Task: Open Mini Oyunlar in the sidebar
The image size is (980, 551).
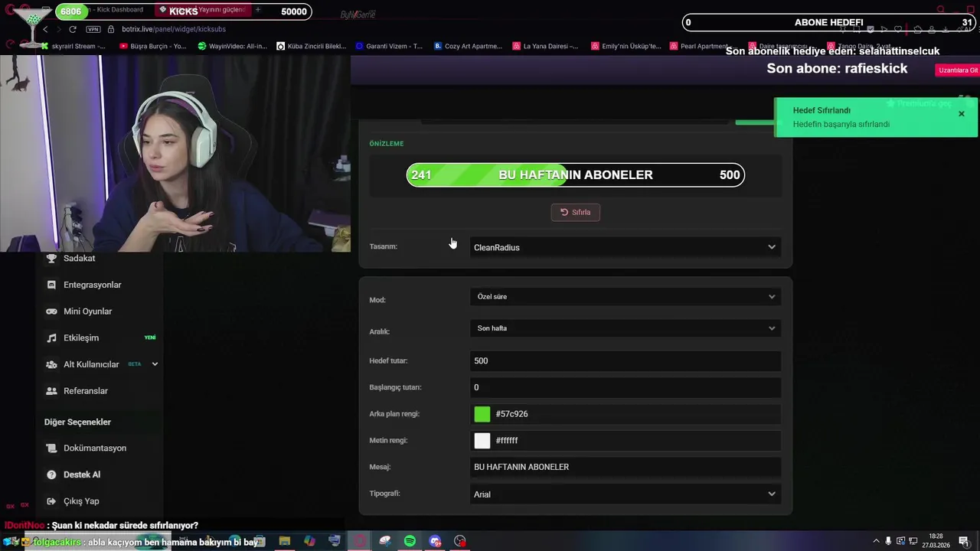Action: tap(87, 311)
